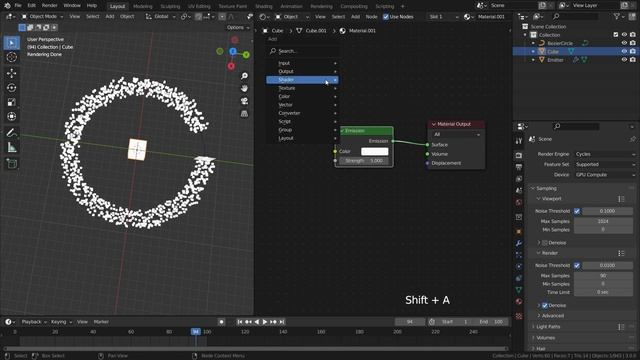640x360 pixels.
Task: Click the current frame marker 94
Action: tap(196, 331)
